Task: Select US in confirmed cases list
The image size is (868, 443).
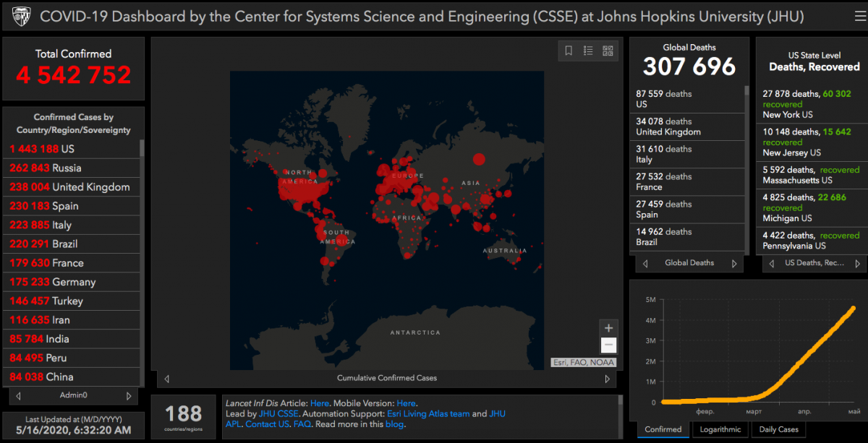Action: tap(71, 149)
